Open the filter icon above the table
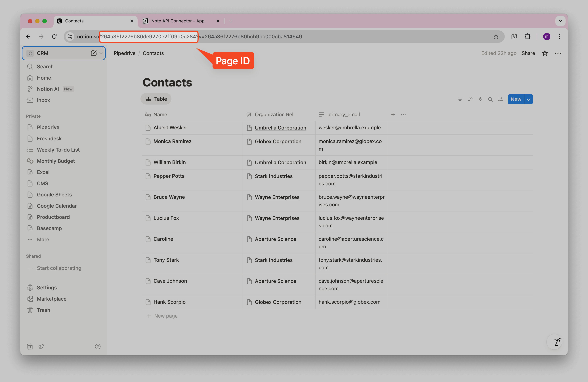The width and height of the screenshot is (588, 382). [460, 99]
